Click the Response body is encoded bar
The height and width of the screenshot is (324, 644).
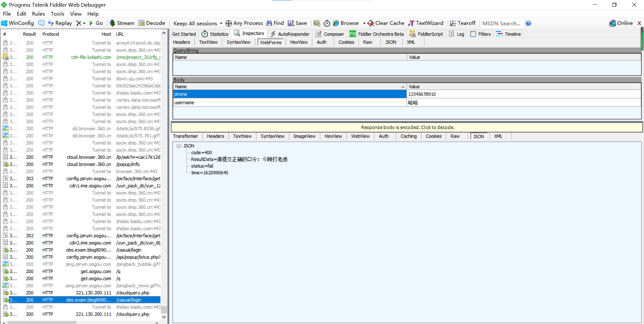[407, 127]
